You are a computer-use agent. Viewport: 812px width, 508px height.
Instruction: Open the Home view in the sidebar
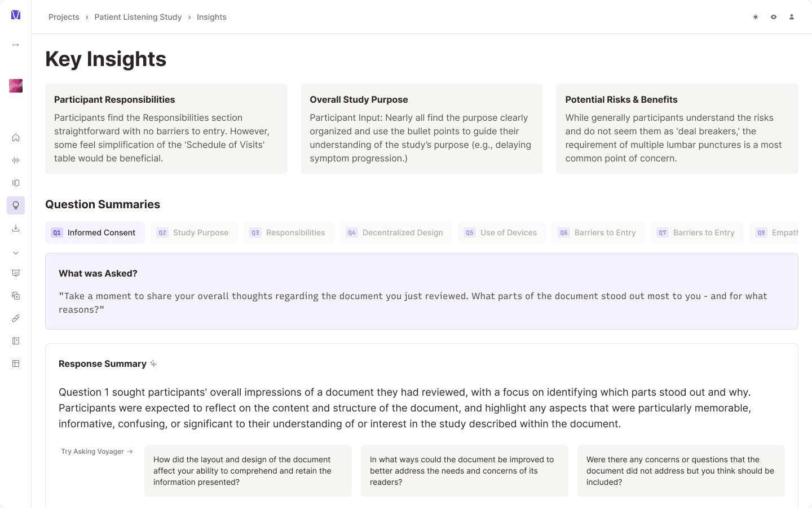16,137
